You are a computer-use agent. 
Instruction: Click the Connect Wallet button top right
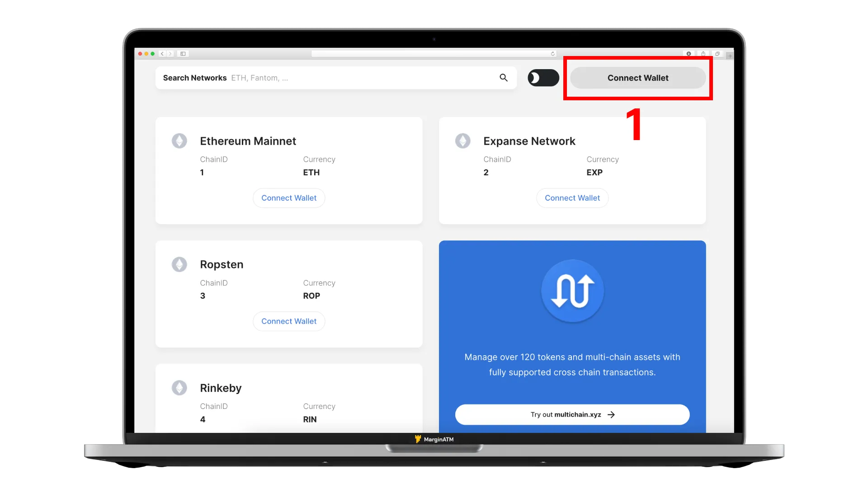point(638,78)
